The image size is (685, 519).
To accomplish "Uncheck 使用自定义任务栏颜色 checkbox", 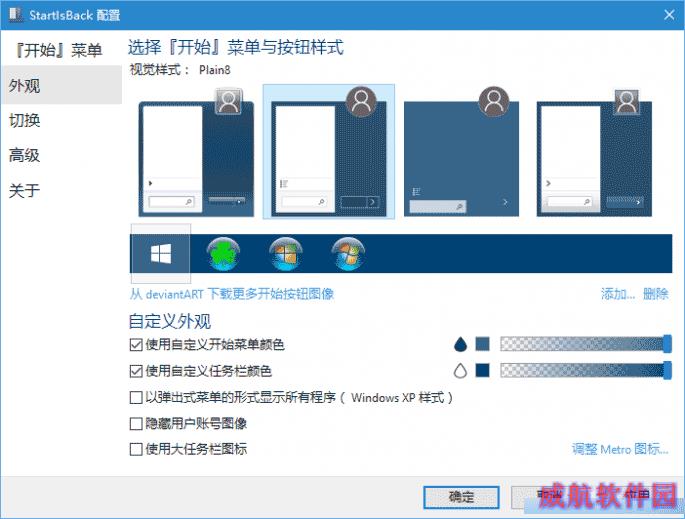I will [136, 371].
